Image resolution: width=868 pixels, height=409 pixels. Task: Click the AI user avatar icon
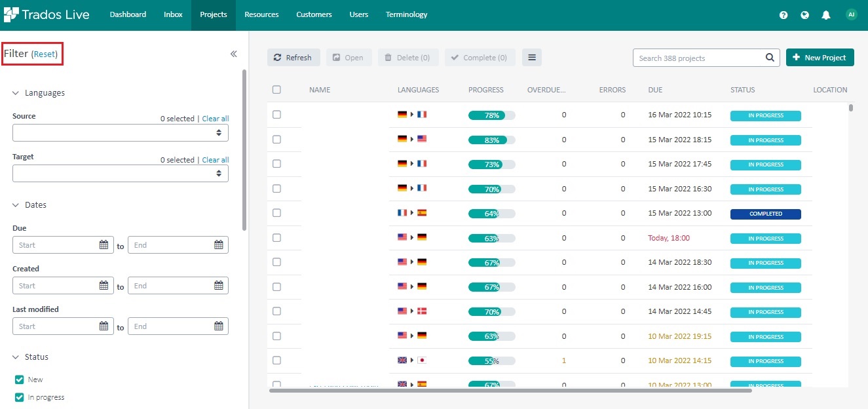point(850,14)
